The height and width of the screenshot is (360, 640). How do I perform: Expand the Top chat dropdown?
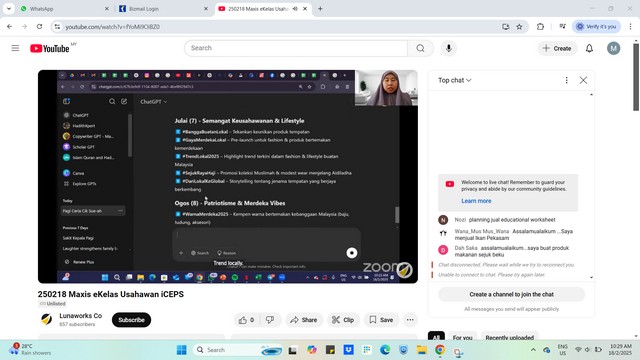454,80
